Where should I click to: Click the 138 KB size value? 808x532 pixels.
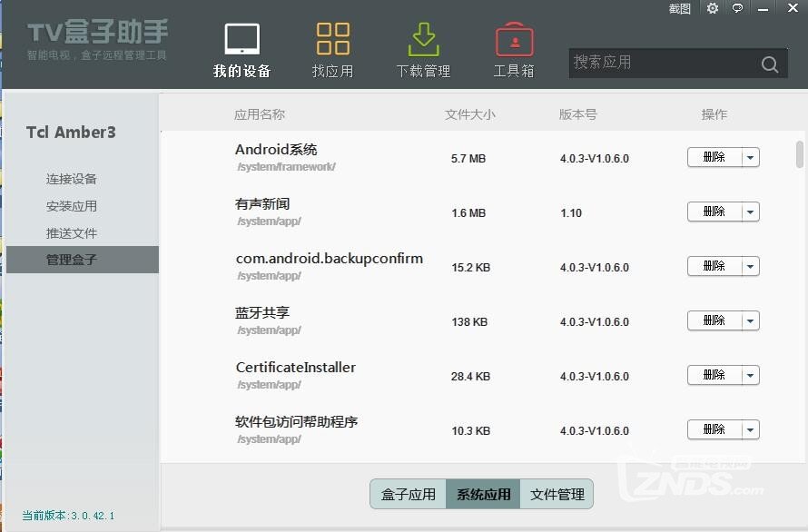click(x=469, y=322)
